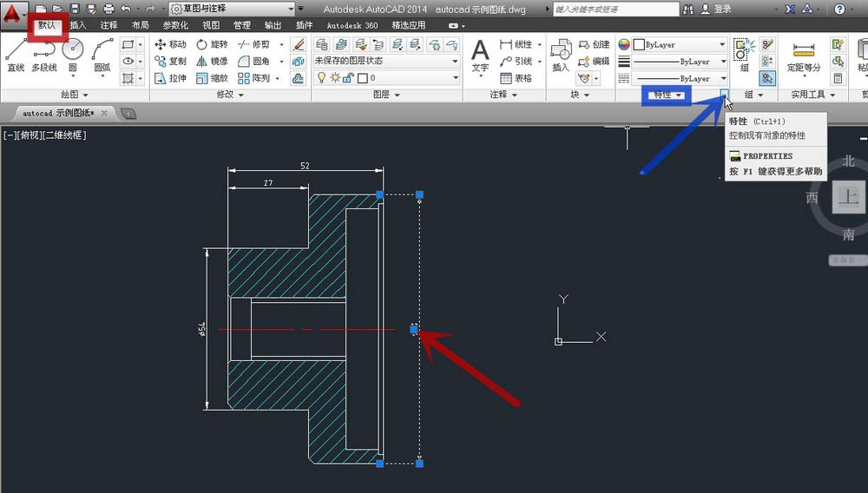
Task: Click 编辑 (Edit block)
Action: 594,61
